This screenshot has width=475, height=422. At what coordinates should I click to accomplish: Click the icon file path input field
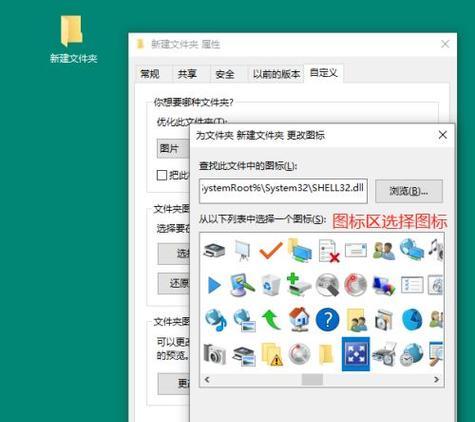[283, 191]
